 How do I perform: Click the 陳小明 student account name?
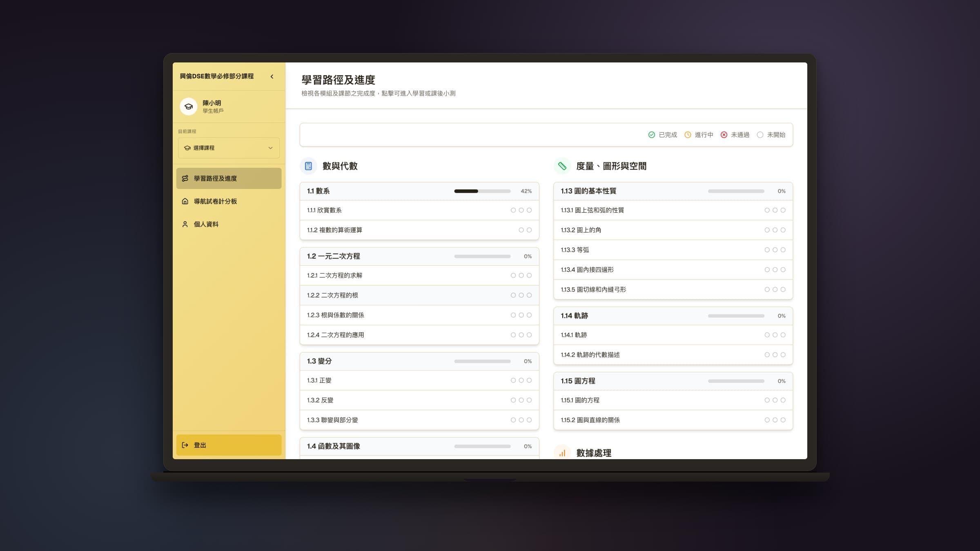(x=212, y=103)
